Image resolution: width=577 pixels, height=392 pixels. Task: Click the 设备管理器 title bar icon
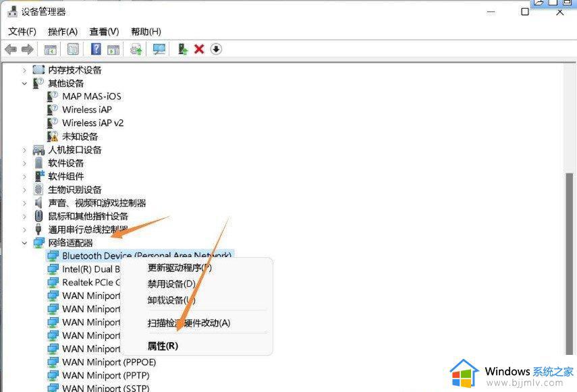[13, 11]
